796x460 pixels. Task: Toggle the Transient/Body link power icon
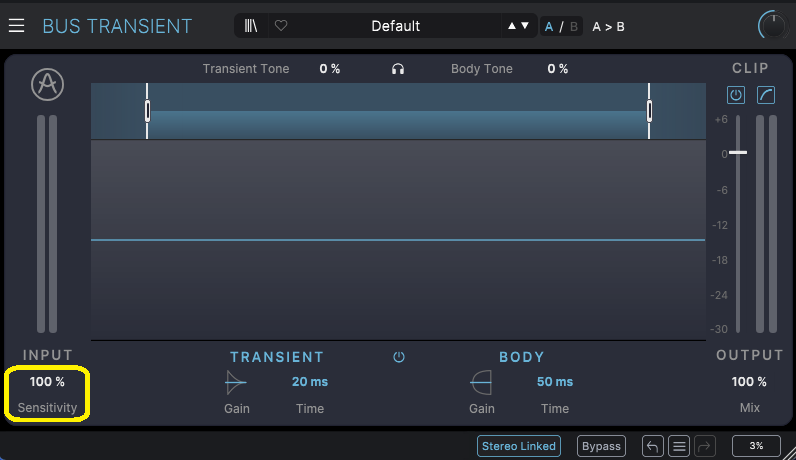point(399,357)
